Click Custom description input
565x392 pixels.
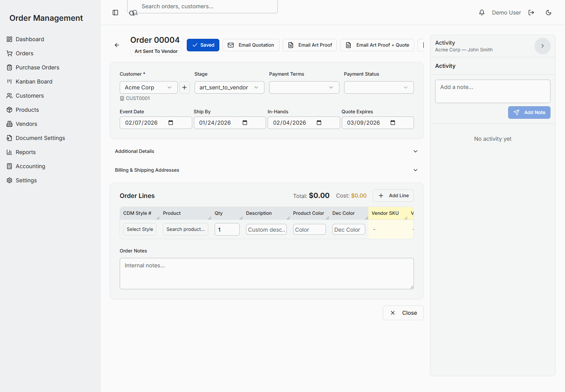[x=266, y=229]
